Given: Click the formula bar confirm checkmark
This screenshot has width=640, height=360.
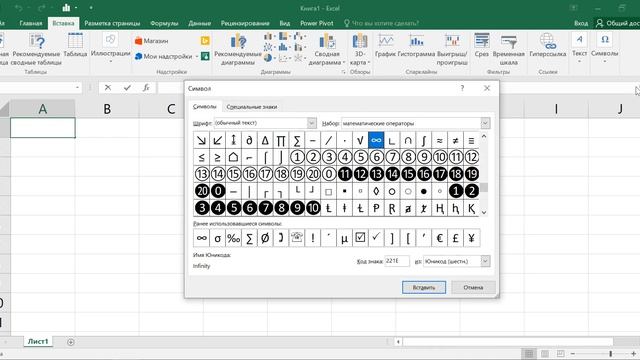Looking at the screenshot, I should 127,88.
